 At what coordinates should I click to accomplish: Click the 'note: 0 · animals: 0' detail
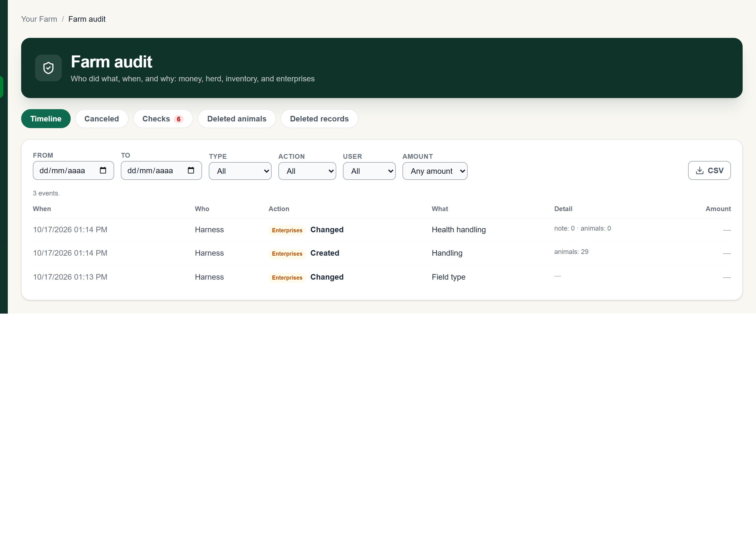coord(582,228)
